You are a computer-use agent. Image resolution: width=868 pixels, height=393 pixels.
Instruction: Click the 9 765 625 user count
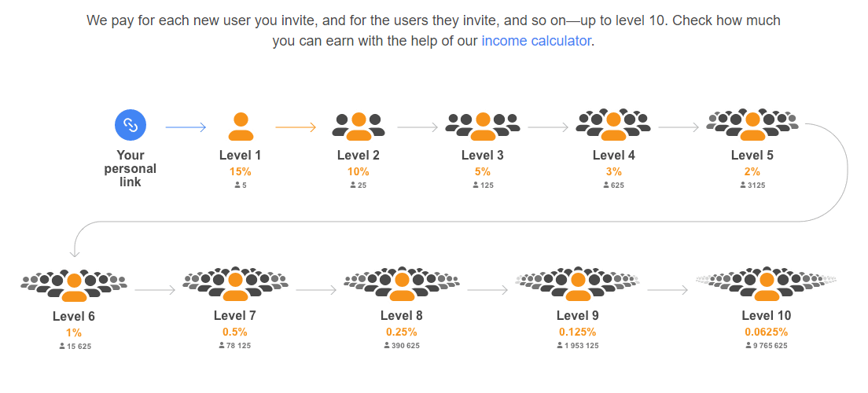coord(766,346)
